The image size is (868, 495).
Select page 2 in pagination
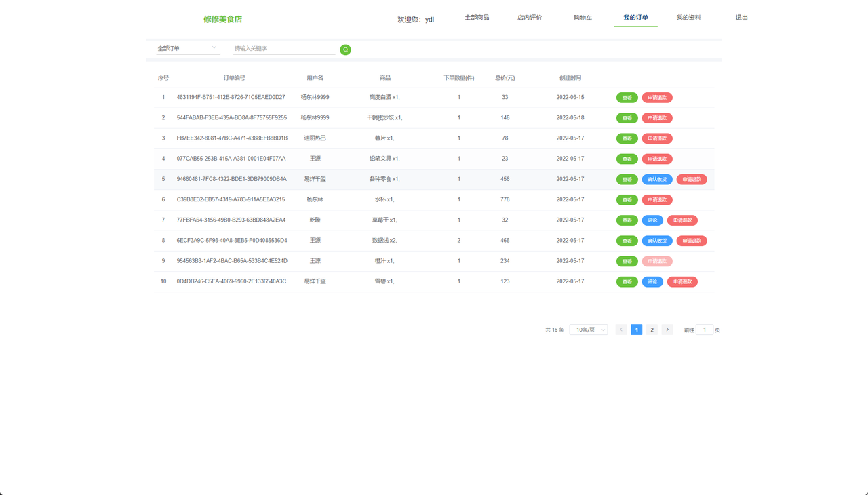pos(652,329)
